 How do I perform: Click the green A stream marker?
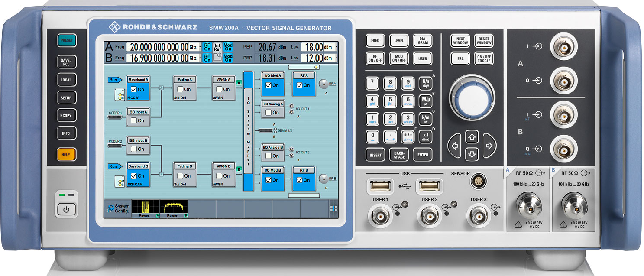click(239, 83)
